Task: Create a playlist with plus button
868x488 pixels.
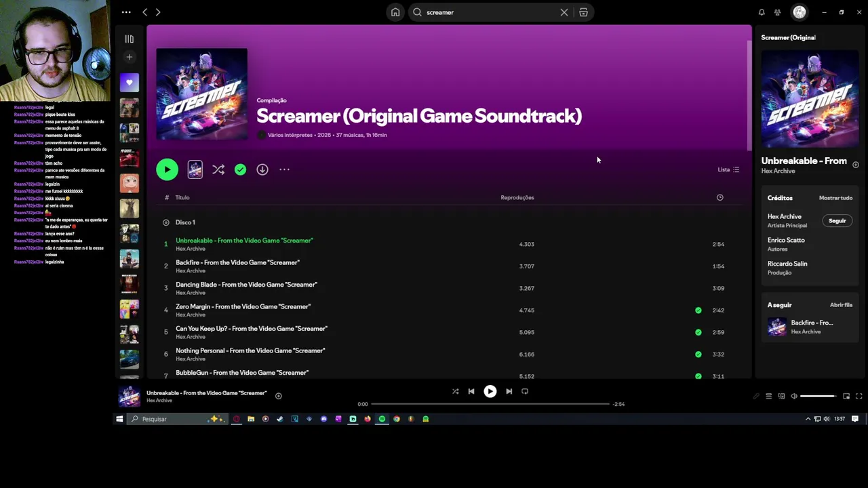Action: click(x=129, y=57)
